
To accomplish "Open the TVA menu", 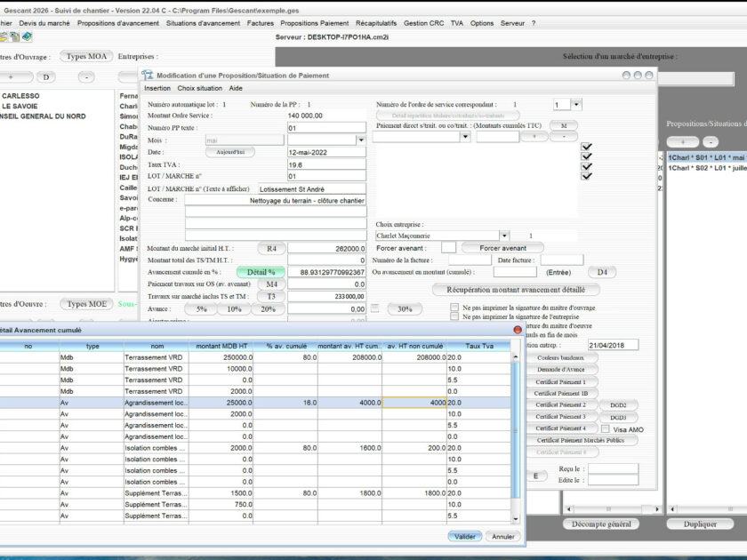I will (x=457, y=23).
